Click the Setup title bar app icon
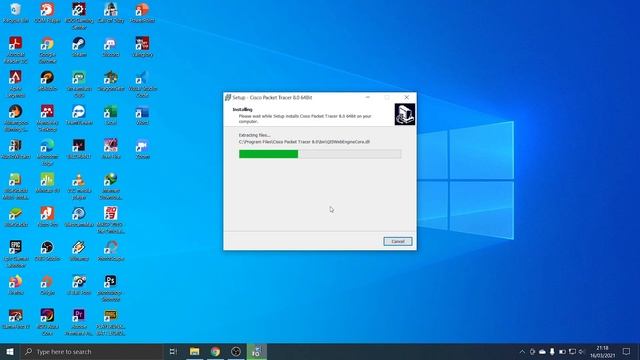 pyautogui.click(x=228, y=98)
